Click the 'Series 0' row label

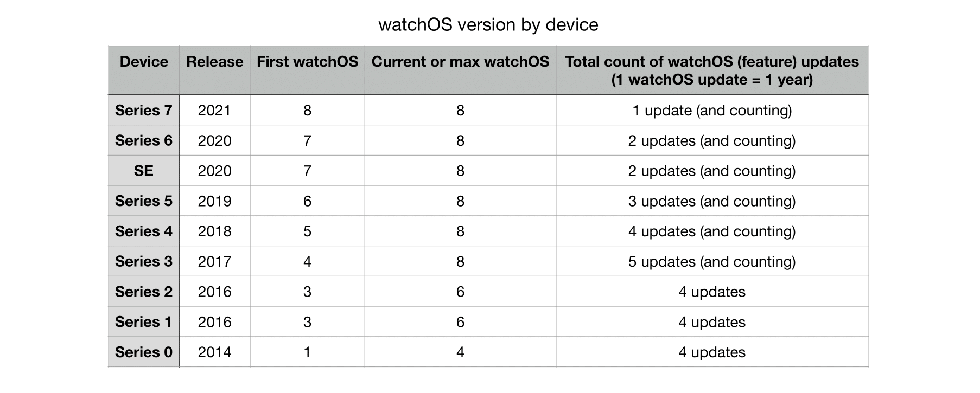pyautogui.click(x=144, y=352)
